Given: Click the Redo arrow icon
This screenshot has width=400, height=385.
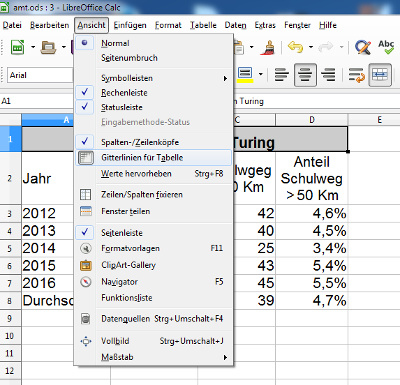Looking at the screenshot, I should pos(326,47).
